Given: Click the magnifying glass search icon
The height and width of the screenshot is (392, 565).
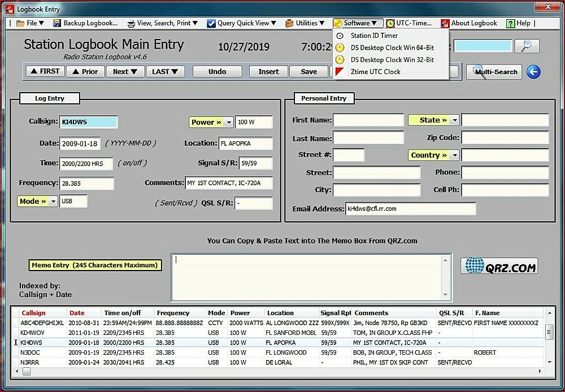Looking at the screenshot, I should tap(527, 46).
